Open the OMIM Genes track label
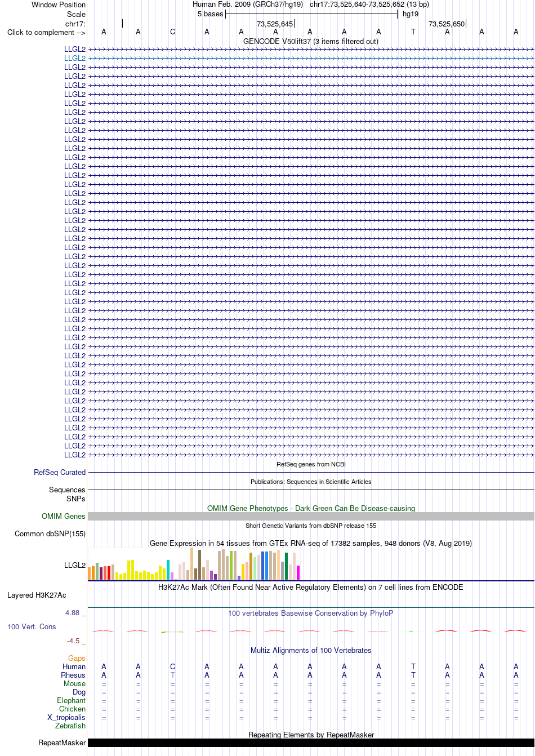The image size is (535, 756). 64,516
